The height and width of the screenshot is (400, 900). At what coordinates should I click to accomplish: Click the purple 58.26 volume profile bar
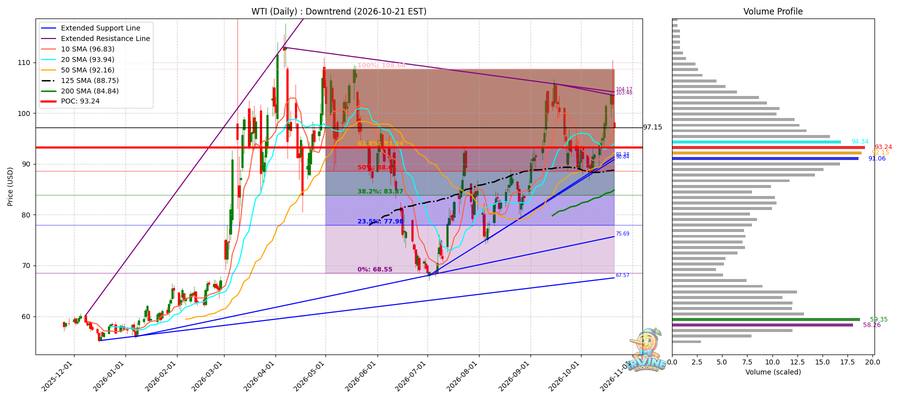762,325
